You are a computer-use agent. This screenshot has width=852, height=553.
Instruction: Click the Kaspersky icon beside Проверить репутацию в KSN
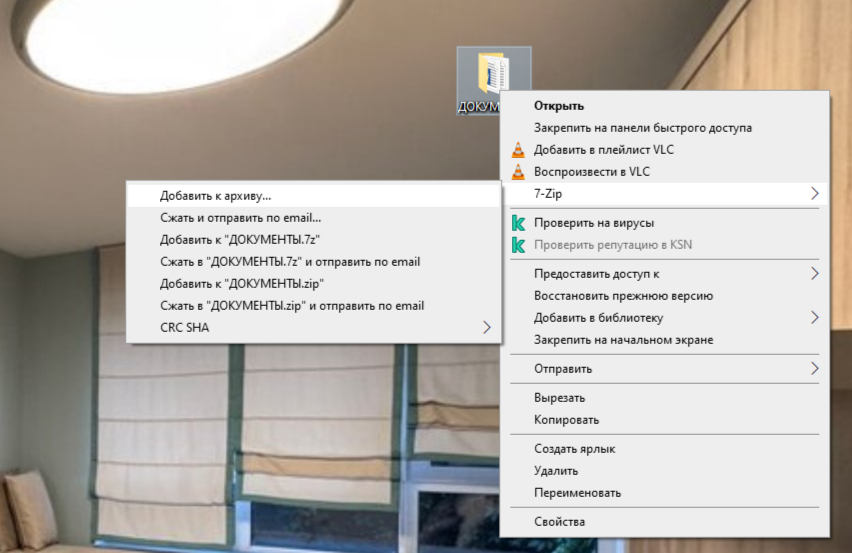pos(518,245)
